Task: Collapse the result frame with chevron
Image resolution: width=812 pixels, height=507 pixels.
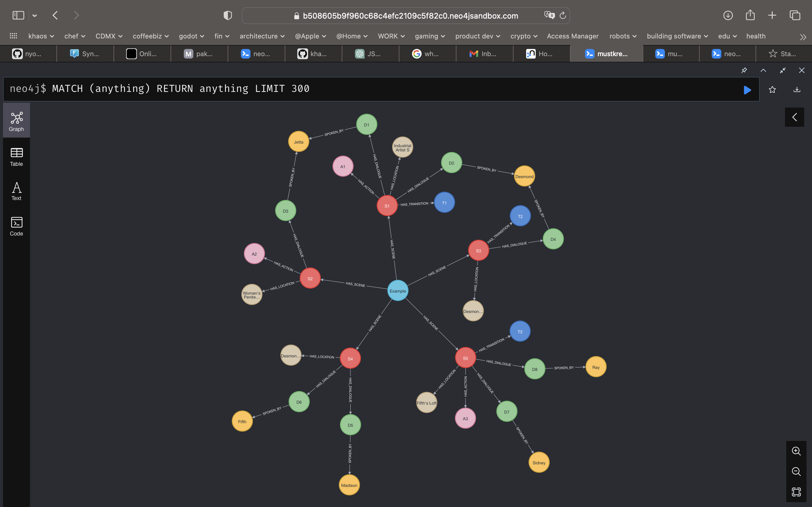Action: pyautogui.click(x=763, y=70)
